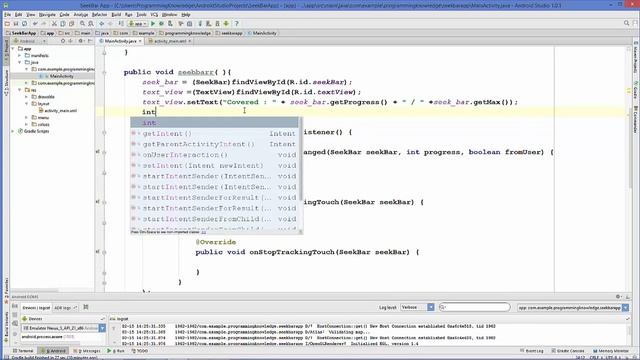The height and width of the screenshot is (360, 640).
Task: Select activity_main.xml in project tree
Action: pos(58,111)
